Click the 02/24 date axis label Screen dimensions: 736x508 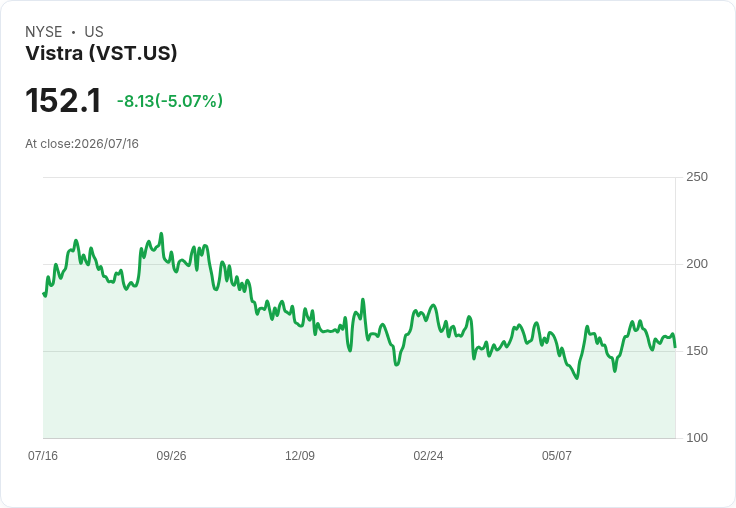pos(428,455)
